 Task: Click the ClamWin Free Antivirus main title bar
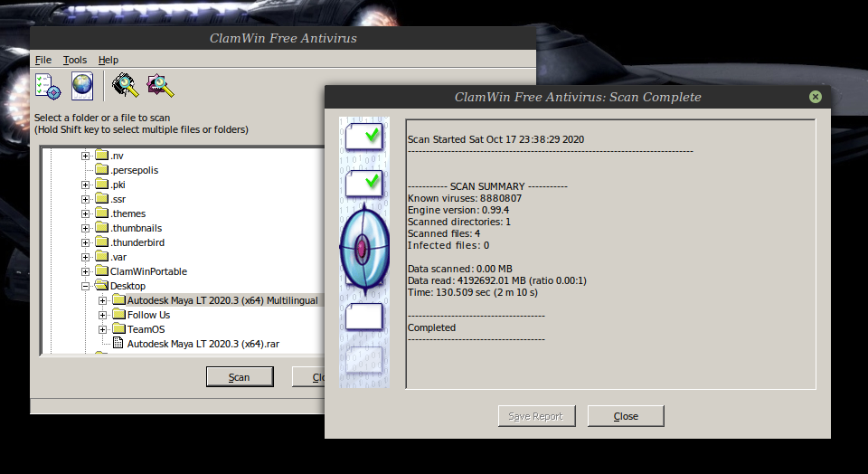click(283, 38)
